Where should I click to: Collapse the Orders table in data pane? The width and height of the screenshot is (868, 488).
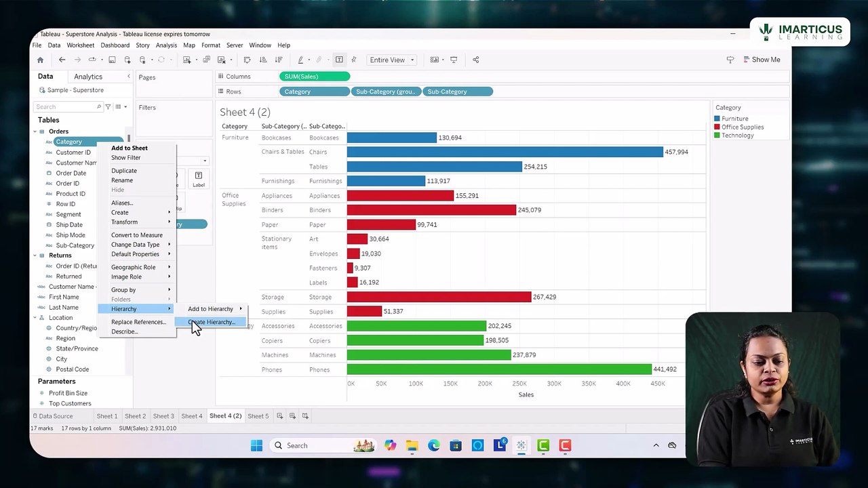[35, 131]
